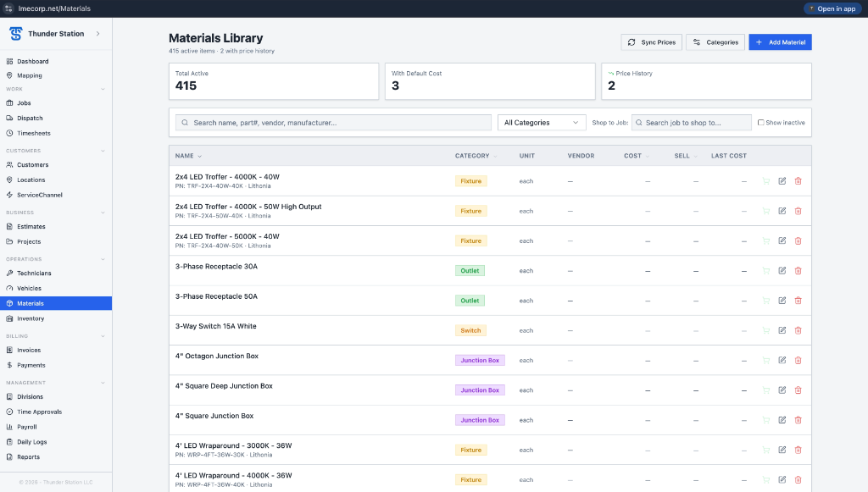868x492 pixels.
Task: Click the Switch tag on 3-Way Switch row
Action: (x=470, y=330)
